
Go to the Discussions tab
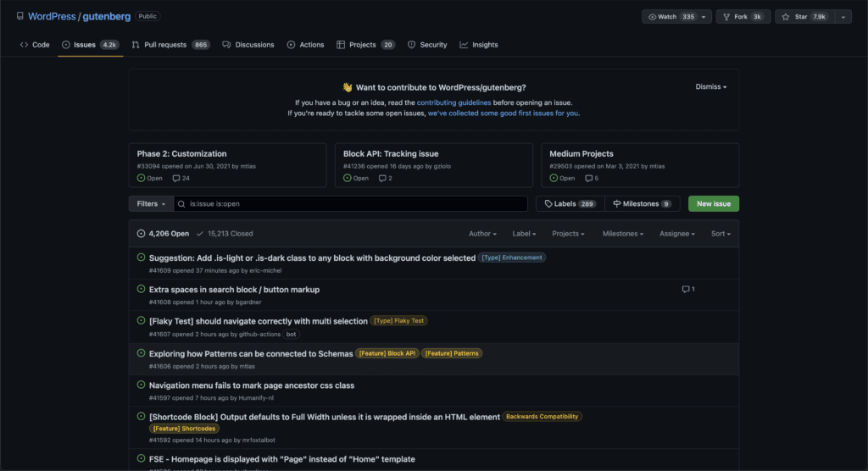tap(248, 45)
